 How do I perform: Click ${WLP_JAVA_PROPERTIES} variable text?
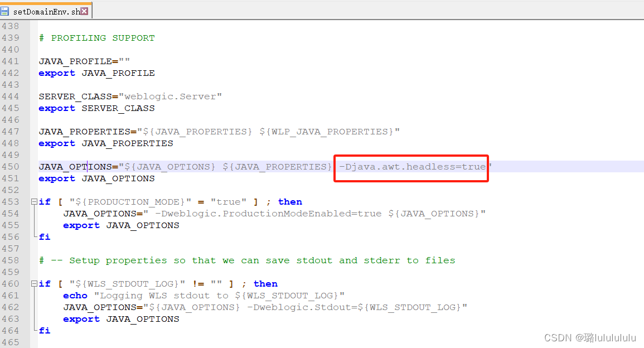pos(327,132)
